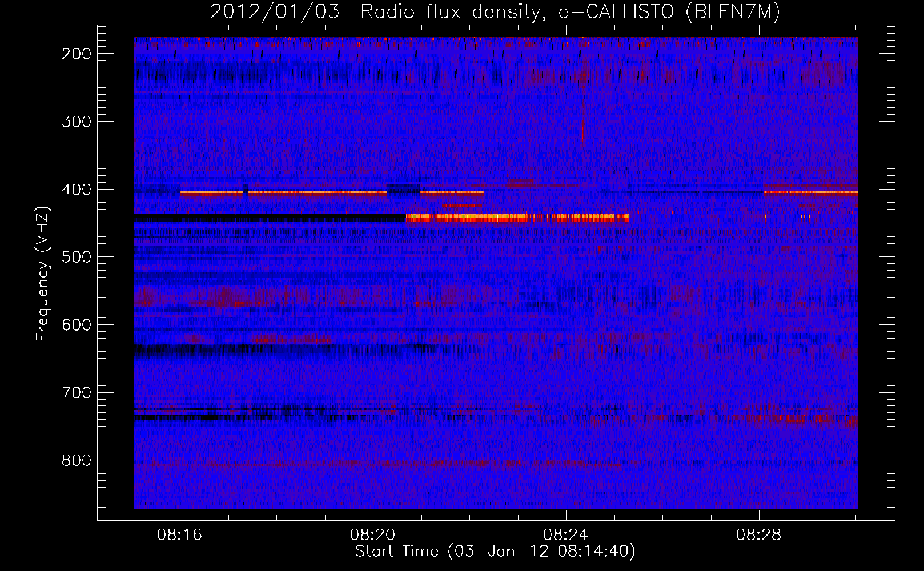Click the '200' frequency tick label
The image size is (924, 571).
(77, 54)
